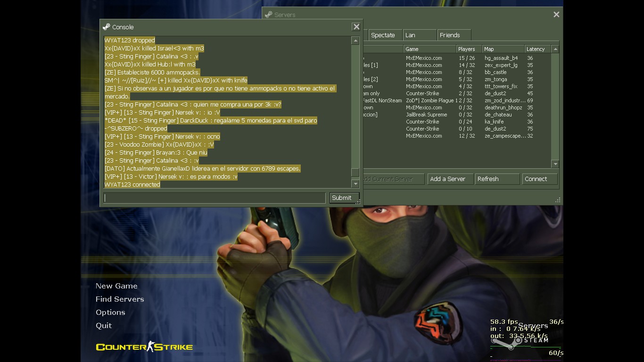Start a New Game from main menu

116,286
